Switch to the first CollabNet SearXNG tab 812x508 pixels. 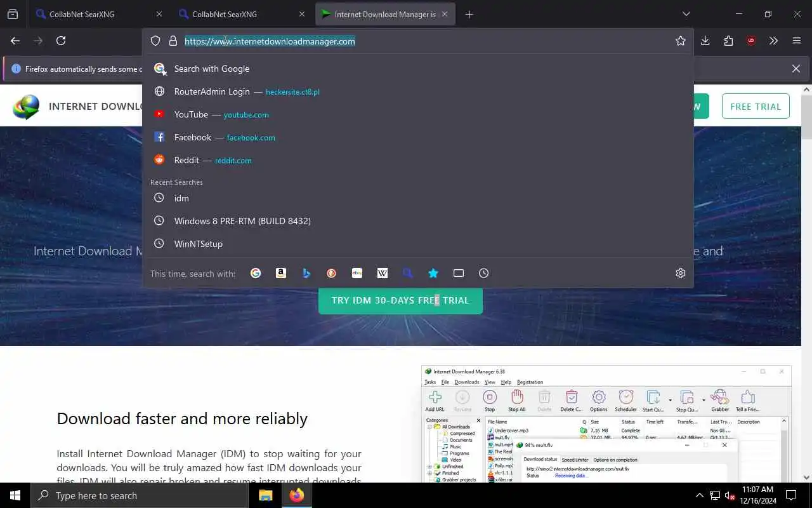tap(100, 14)
